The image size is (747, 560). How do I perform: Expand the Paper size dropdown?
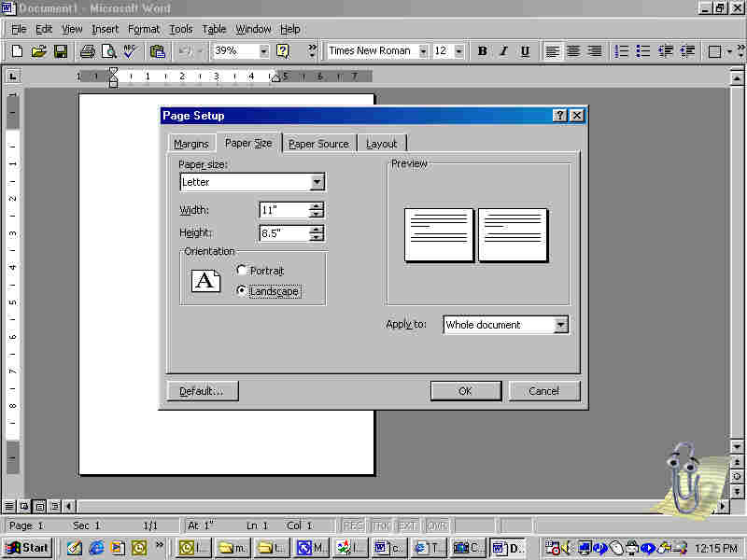pos(317,183)
